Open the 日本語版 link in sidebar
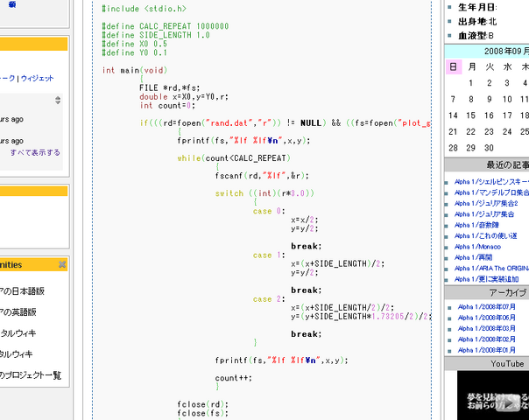 click(22, 290)
